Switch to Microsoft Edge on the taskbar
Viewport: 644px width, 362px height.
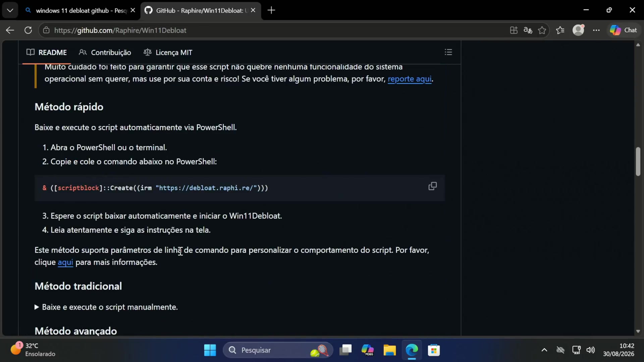point(412,350)
